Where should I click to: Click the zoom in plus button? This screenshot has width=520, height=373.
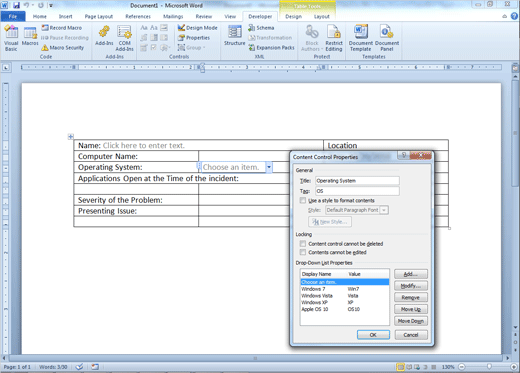515,367
